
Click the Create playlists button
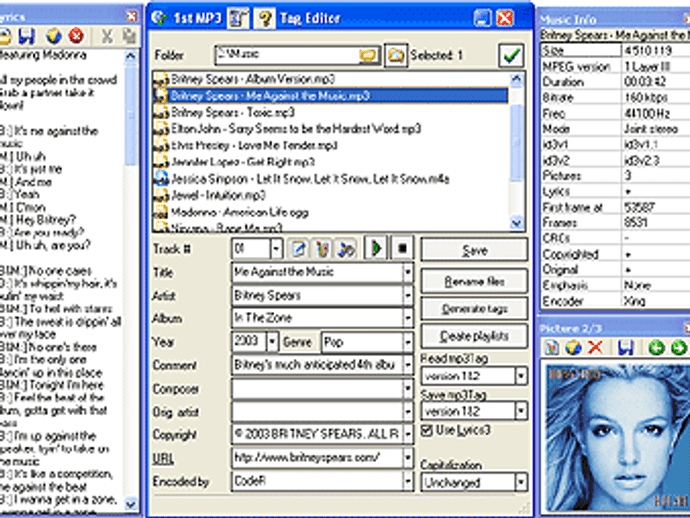tap(474, 336)
